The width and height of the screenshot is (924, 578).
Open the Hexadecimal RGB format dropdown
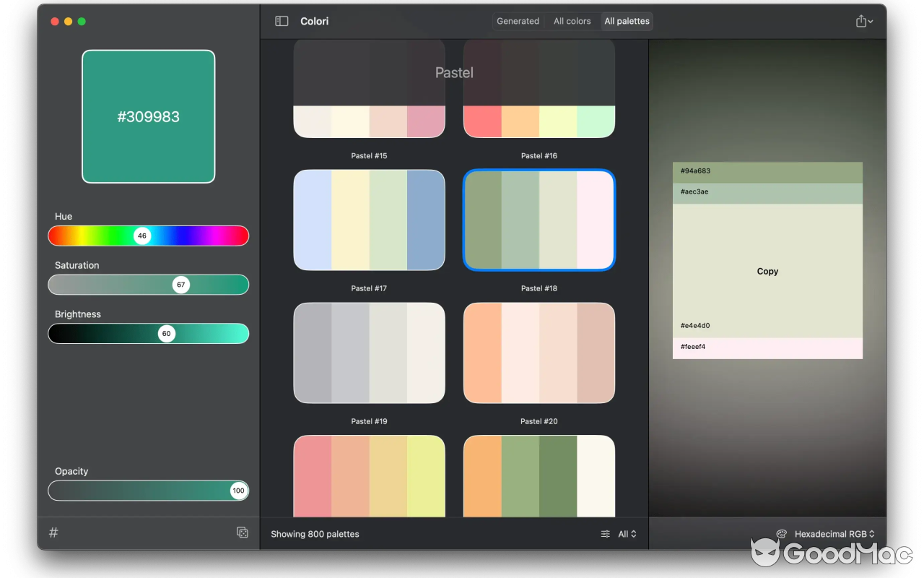pyautogui.click(x=830, y=534)
